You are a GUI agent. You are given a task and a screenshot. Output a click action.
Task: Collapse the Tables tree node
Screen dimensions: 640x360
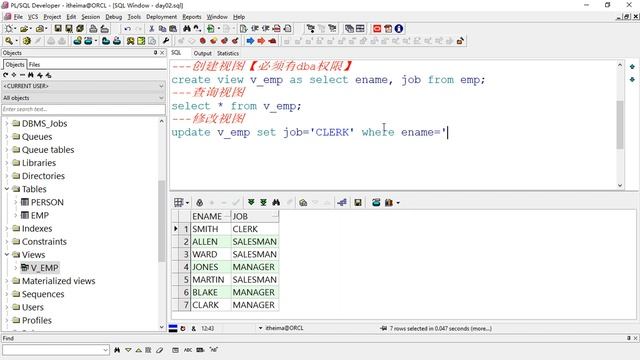[x=7, y=189]
